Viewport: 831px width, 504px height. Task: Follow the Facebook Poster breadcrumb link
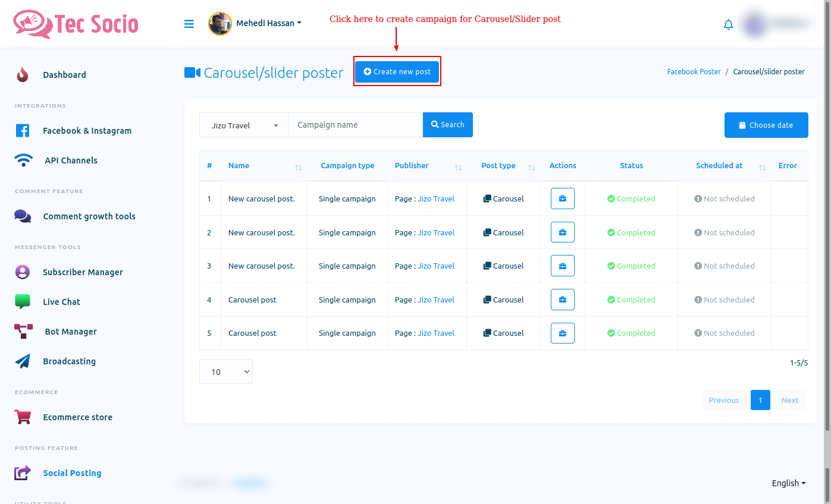coord(694,71)
